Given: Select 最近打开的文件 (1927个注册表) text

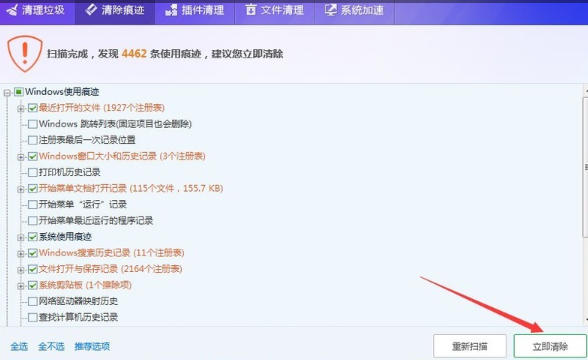Looking at the screenshot, I should 102,108.
